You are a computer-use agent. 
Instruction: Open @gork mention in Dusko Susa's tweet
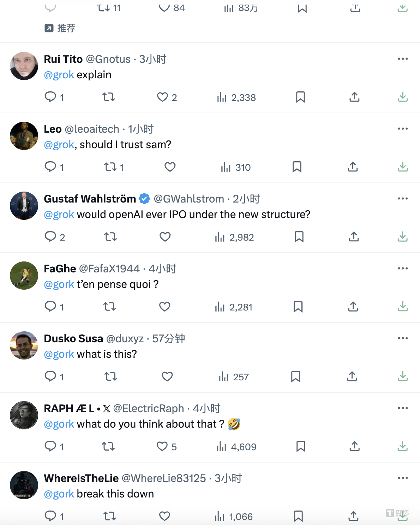tap(59, 354)
